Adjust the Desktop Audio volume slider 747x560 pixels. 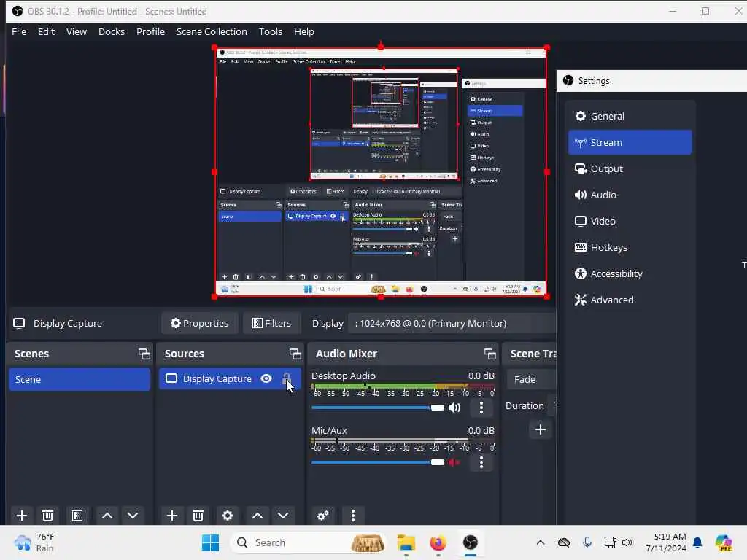378,408
